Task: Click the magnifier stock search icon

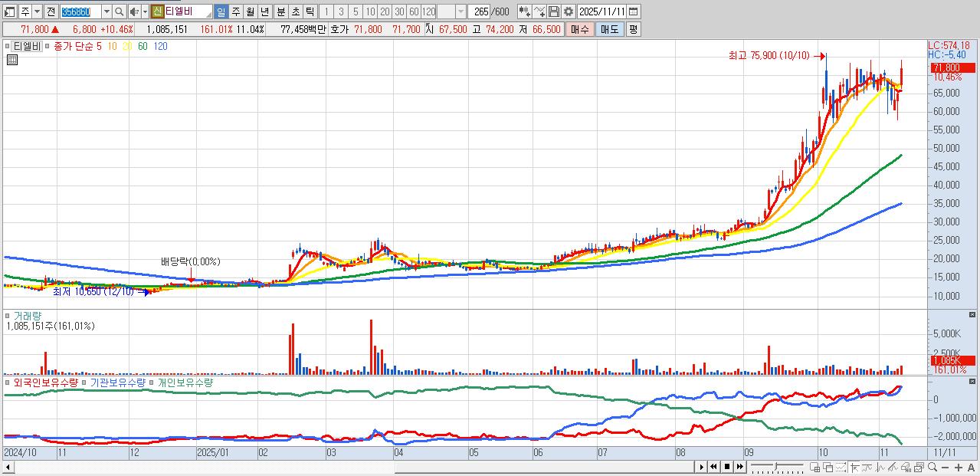Action: [120, 11]
